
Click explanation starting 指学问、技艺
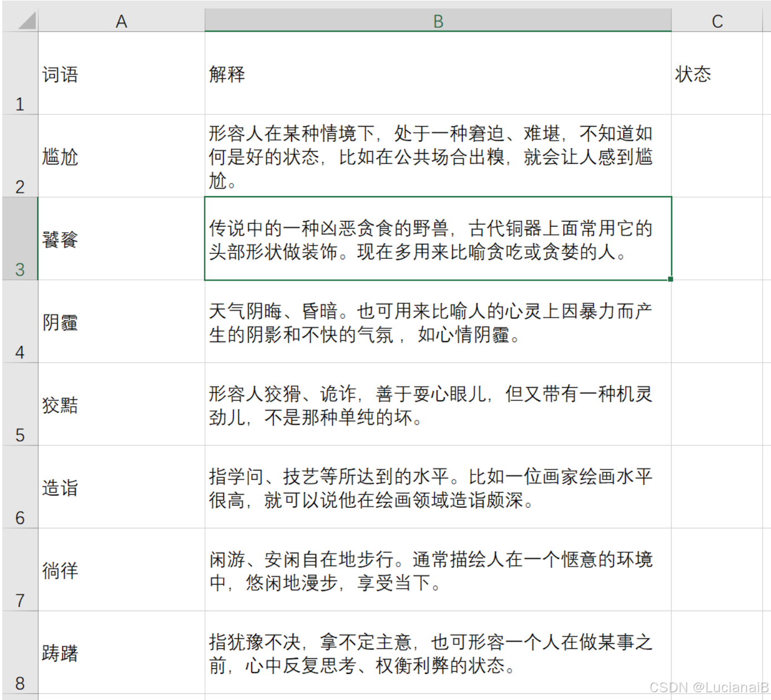click(x=438, y=487)
